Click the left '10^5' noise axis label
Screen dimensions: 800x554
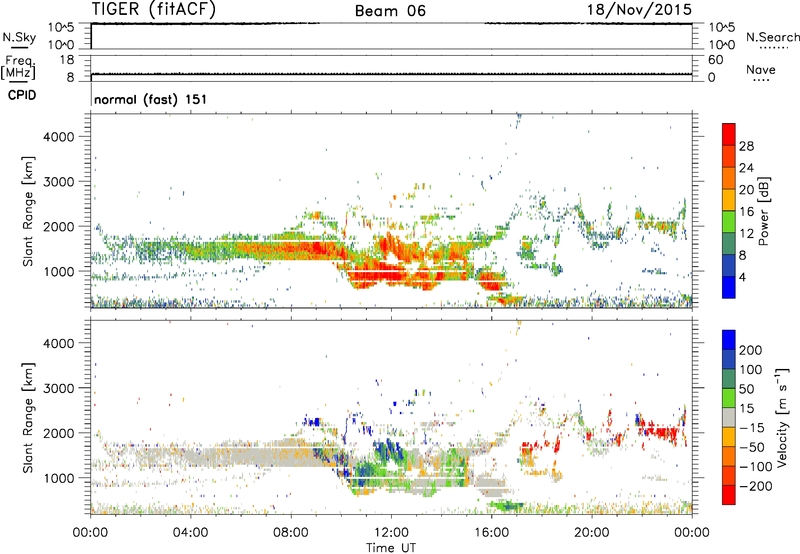point(61,28)
